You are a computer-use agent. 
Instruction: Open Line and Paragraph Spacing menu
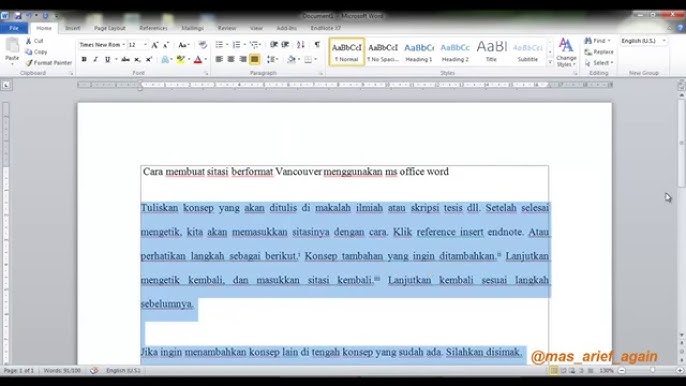[x=273, y=59]
